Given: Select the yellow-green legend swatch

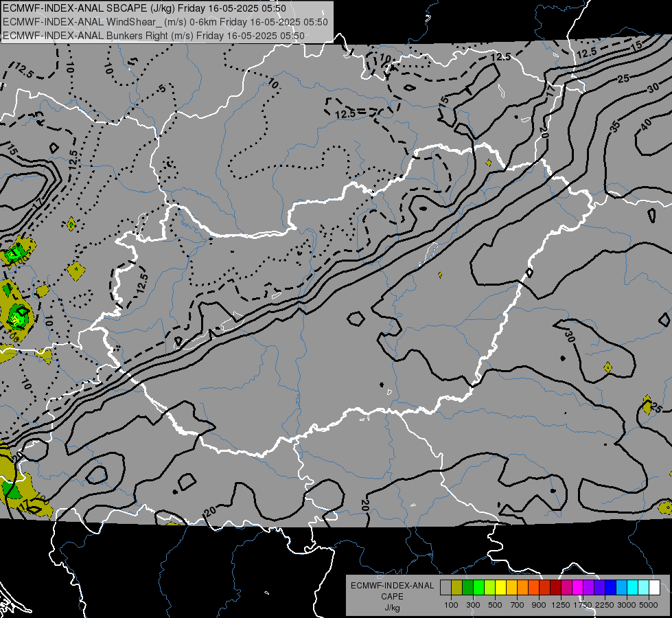Looking at the screenshot, I should click(489, 588).
